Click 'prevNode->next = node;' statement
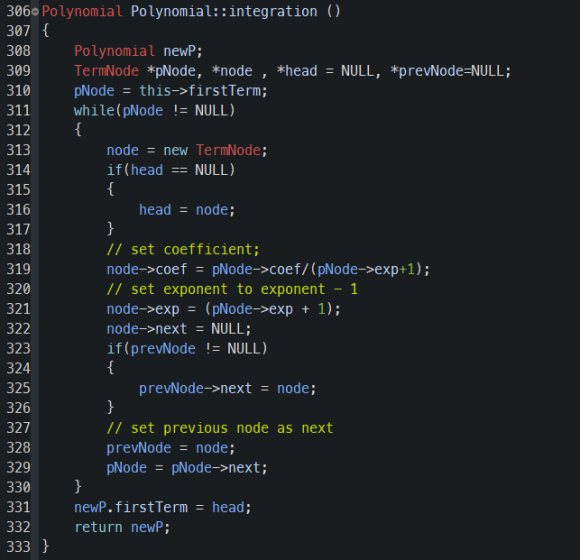This screenshot has width=580, height=560. point(227,388)
